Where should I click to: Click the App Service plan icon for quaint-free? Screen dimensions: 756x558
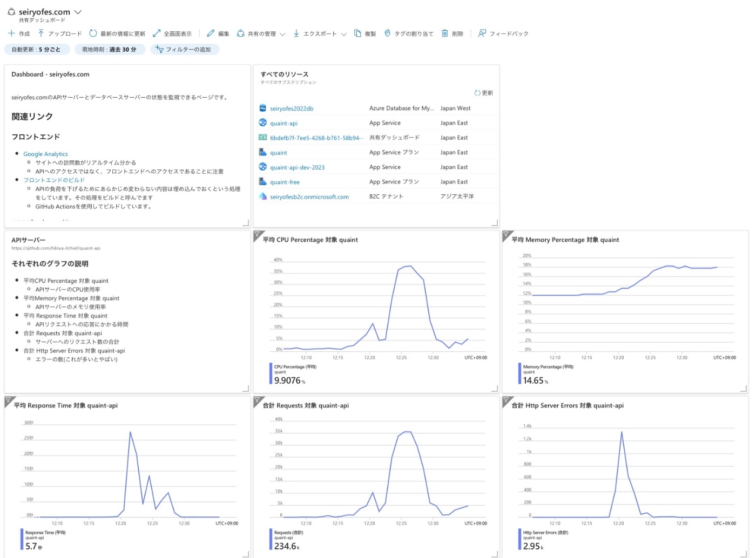262,182
